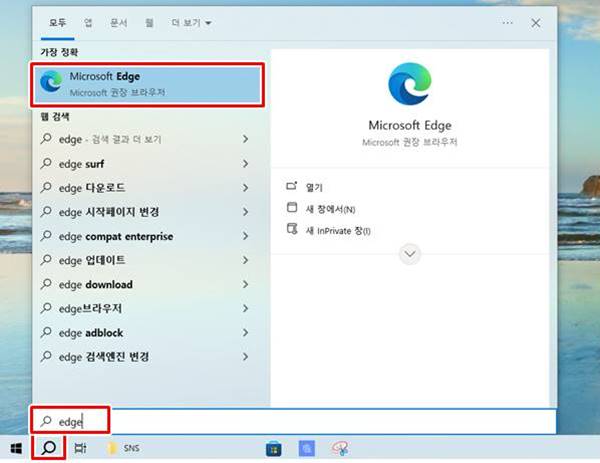
Task: Click magnifier icon beside 'edge compat enterprise'
Action: [46, 236]
